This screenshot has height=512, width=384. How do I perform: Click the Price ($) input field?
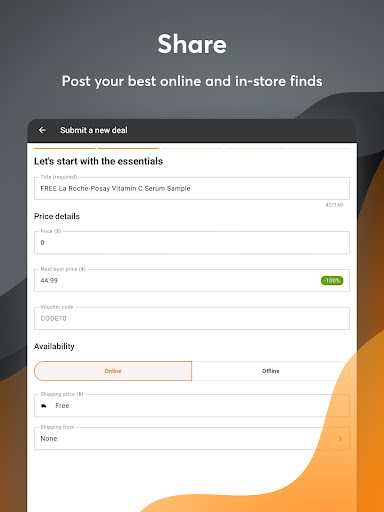coord(192,243)
